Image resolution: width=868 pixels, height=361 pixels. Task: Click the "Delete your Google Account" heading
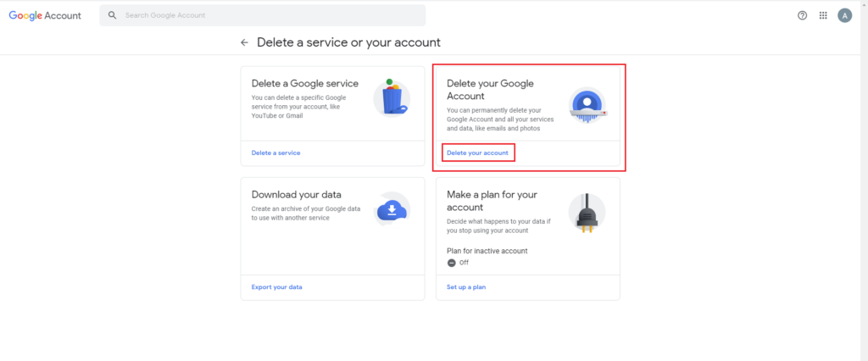click(x=490, y=90)
